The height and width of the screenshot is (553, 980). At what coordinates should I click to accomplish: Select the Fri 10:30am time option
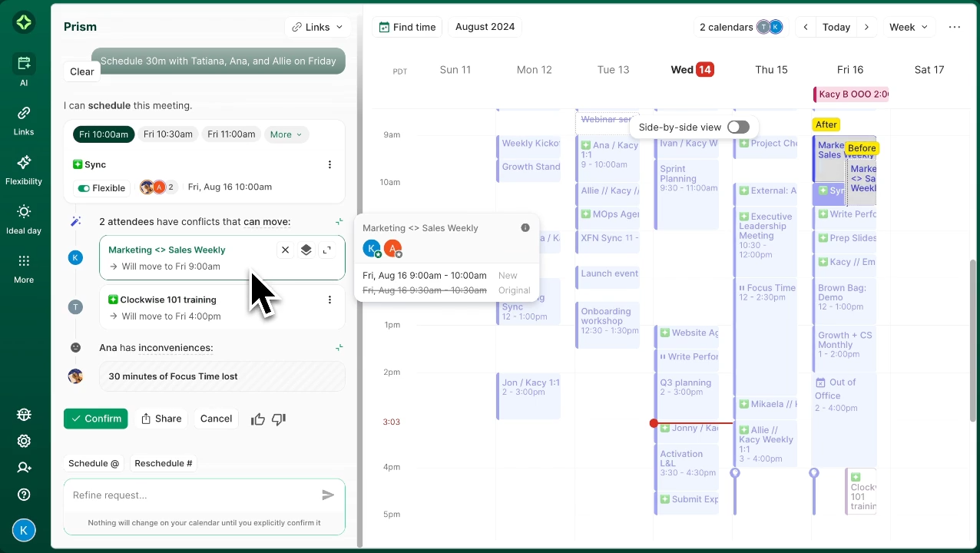point(168,134)
